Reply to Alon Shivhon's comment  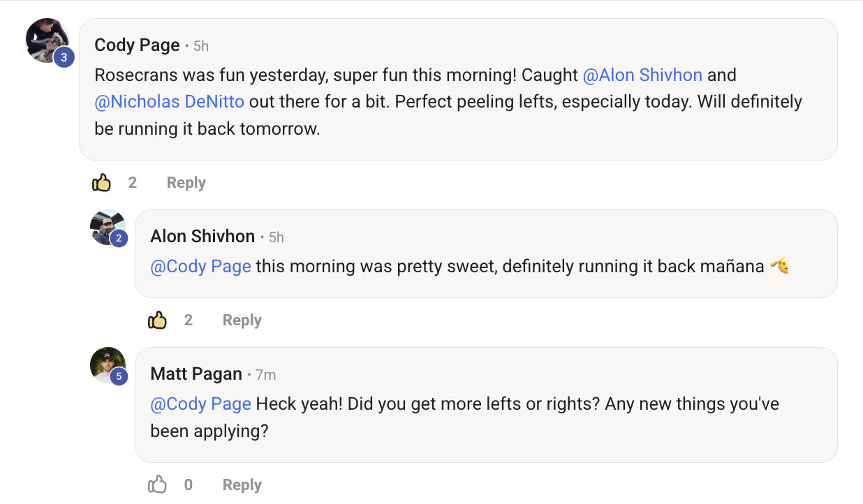coord(242,320)
